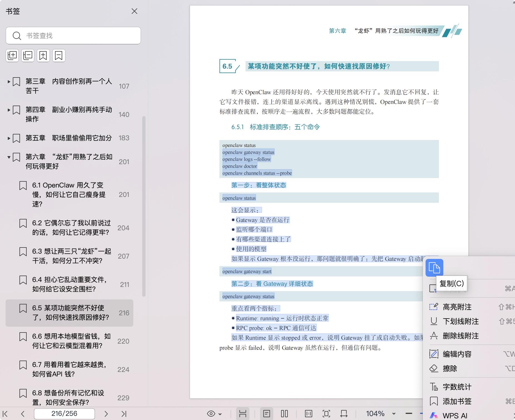Open bookmark 6.1 OpenClaw 用久了变慢
Screen dimensions: 515x420
[69, 194]
